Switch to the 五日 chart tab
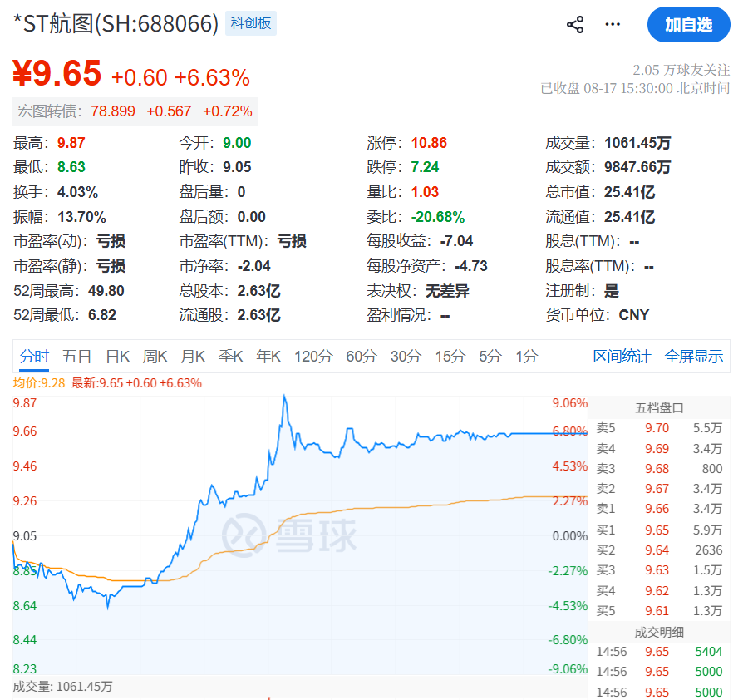 pos(76,357)
